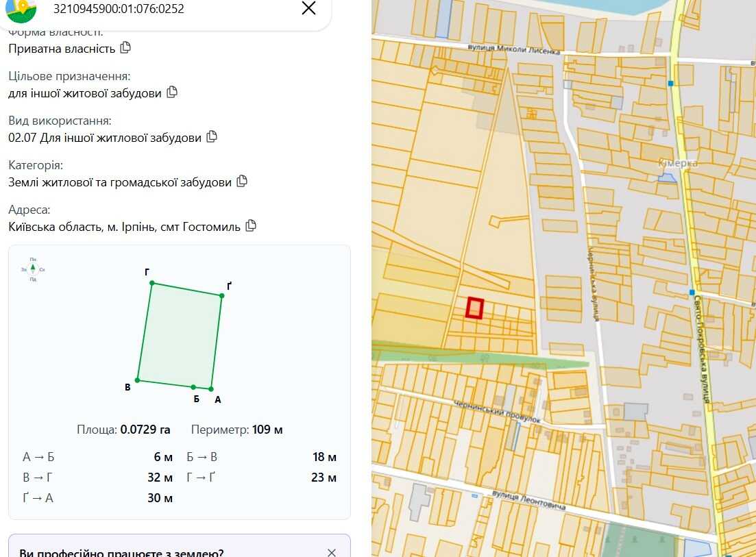The height and width of the screenshot is (557, 756).
Task: Click the map-pin logo beside the cadastral number
Action: point(21,10)
